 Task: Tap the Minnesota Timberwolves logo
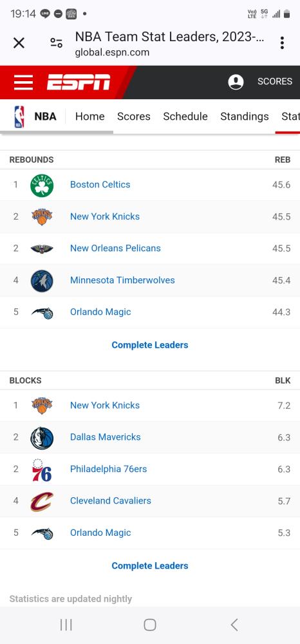pos(42,281)
